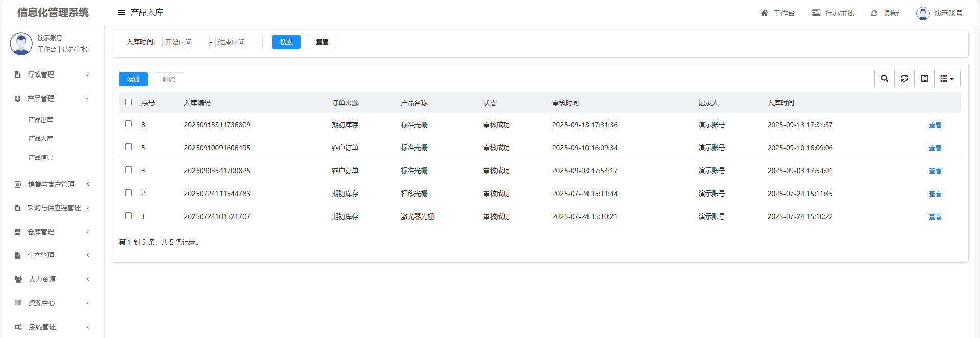Click the 开始时间 date input field
The height and width of the screenshot is (338, 980).
point(185,42)
